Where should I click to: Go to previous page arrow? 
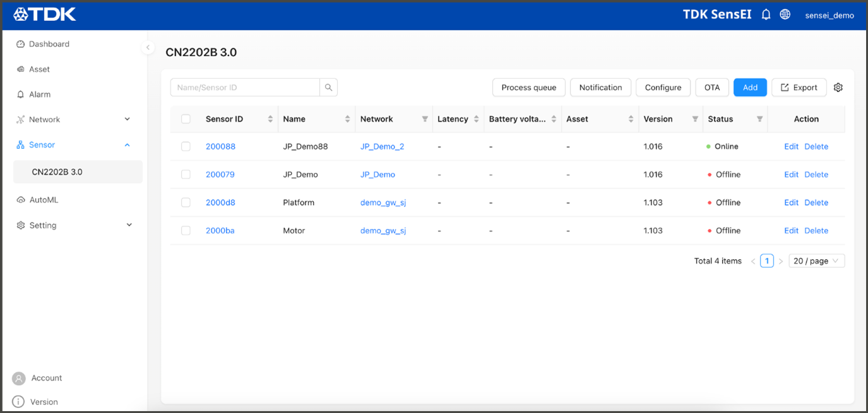[753, 261]
